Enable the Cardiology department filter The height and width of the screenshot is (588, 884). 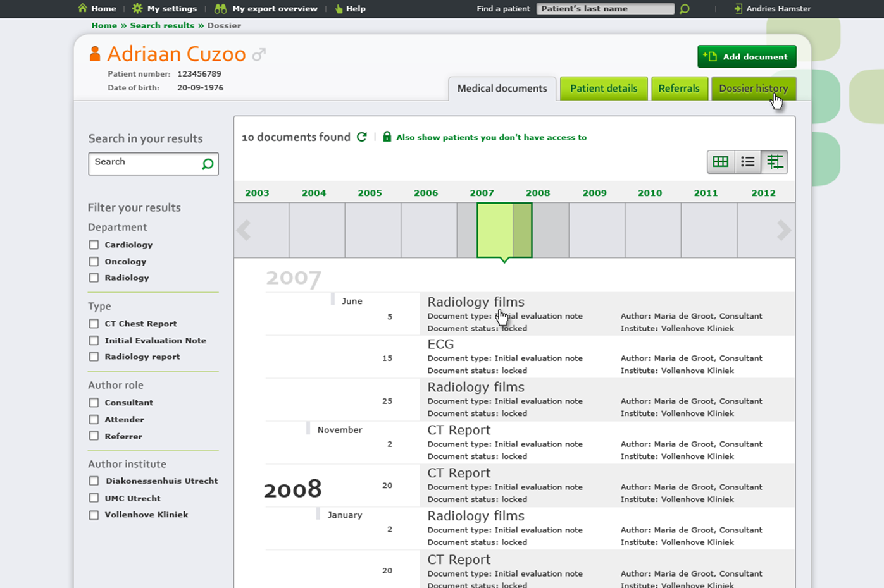(94, 245)
